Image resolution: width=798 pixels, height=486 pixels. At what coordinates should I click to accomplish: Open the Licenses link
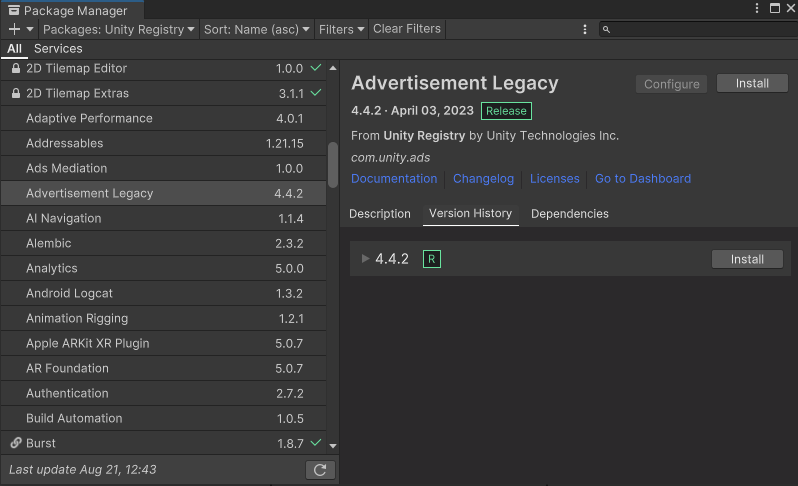(554, 179)
